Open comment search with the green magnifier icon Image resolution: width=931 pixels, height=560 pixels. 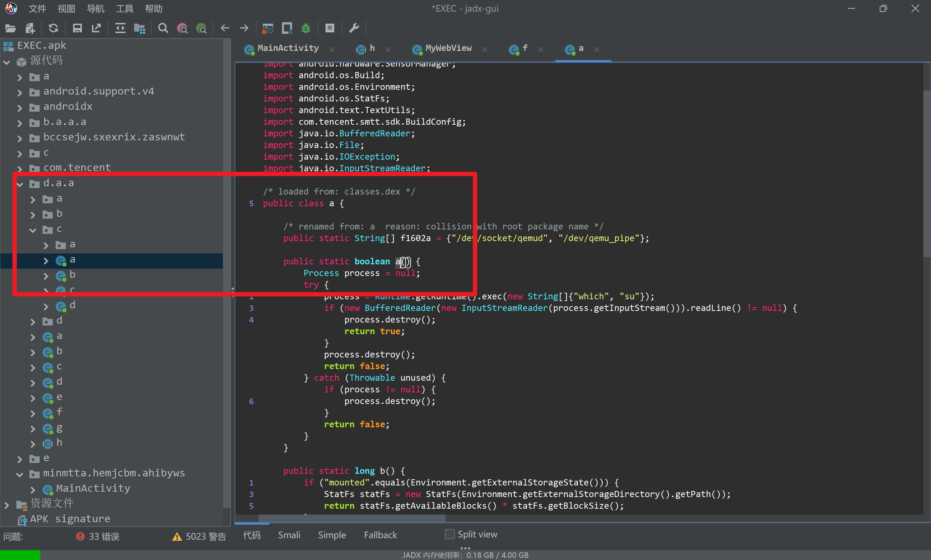[x=201, y=28]
